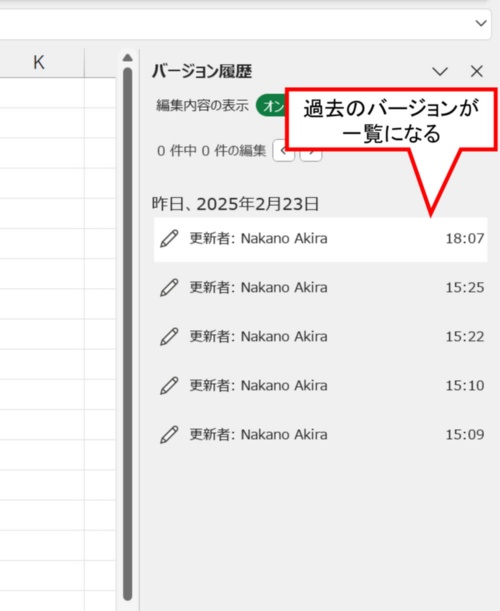
Task: Close the バージョン履歴 pane with the X
Action: [477, 71]
